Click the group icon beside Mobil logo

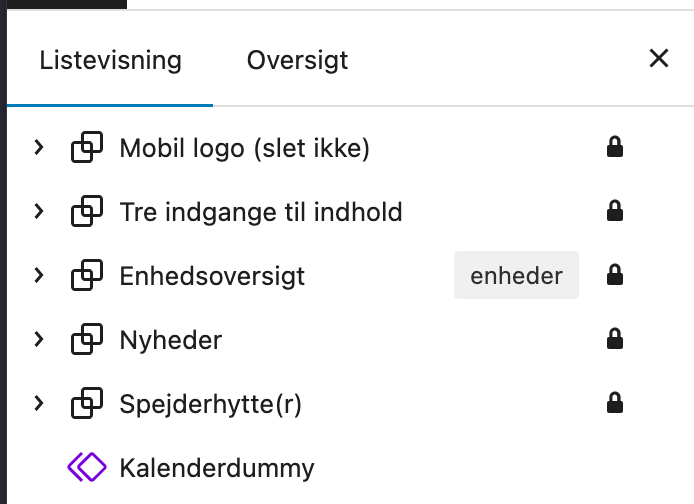click(87, 149)
